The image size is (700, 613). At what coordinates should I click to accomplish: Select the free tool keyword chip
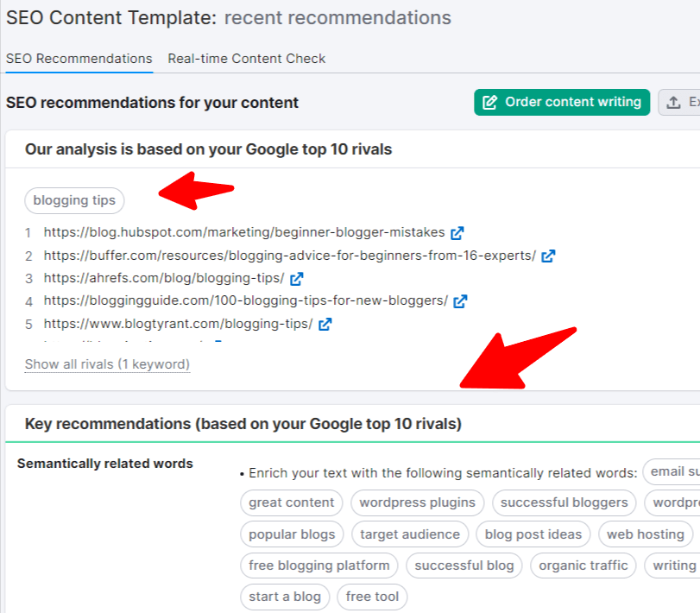[372, 597]
